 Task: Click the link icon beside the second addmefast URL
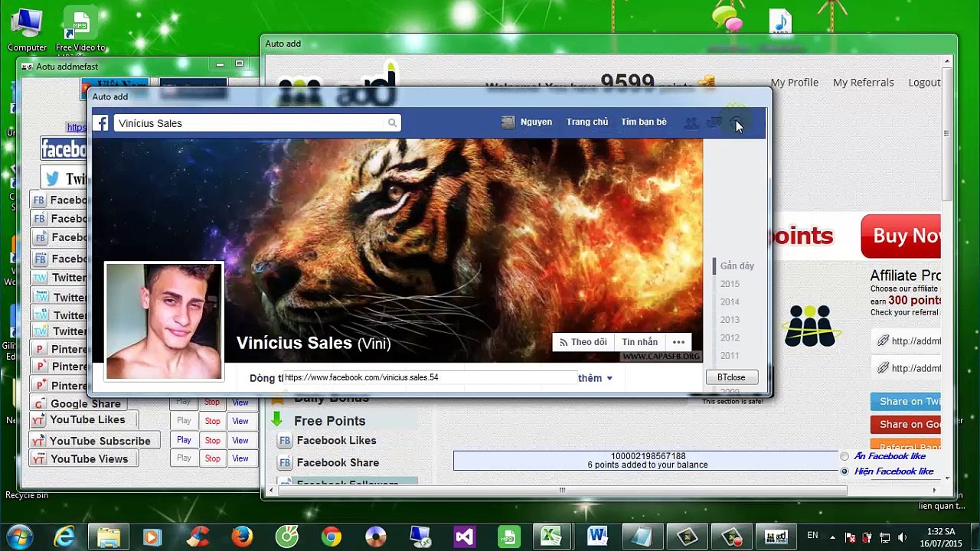click(x=883, y=368)
